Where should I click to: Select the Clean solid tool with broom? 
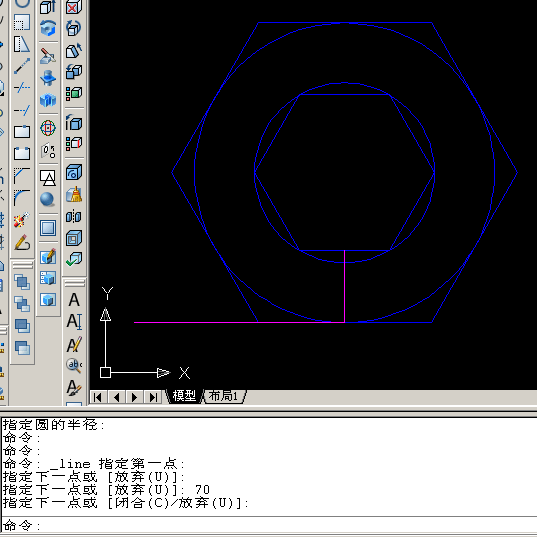tap(74, 195)
